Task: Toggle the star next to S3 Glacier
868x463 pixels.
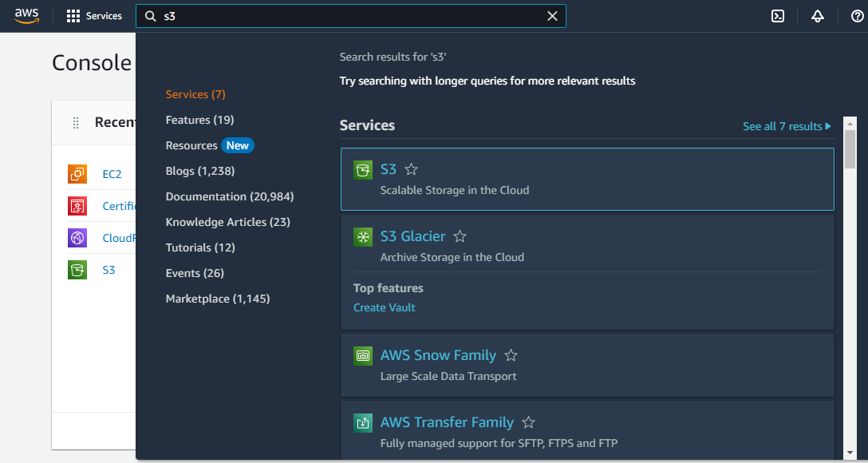Action: [460, 236]
